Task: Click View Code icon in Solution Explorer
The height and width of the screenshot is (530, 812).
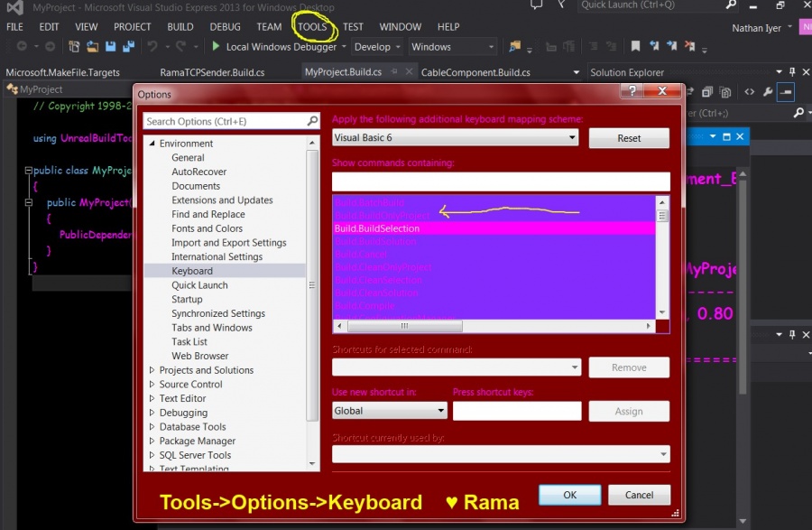Action: coord(750,92)
